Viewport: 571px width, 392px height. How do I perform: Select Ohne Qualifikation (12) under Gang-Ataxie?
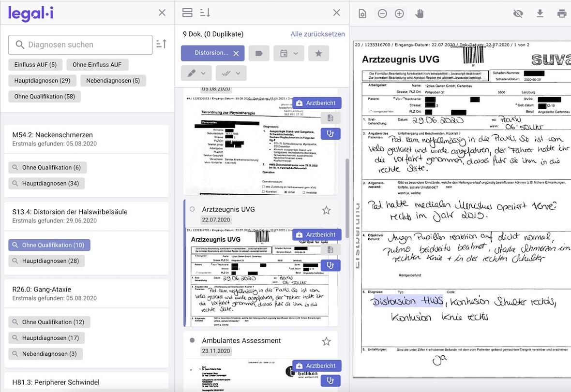(49, 322)
